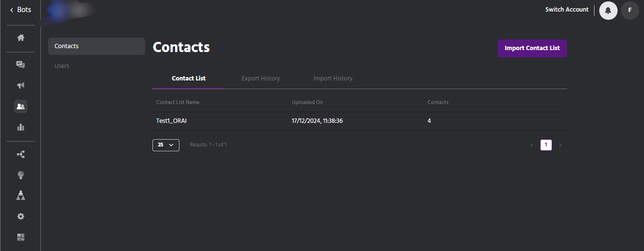Click the Switch Account link
The image size is (644, 251).
(x=567, y=10)
